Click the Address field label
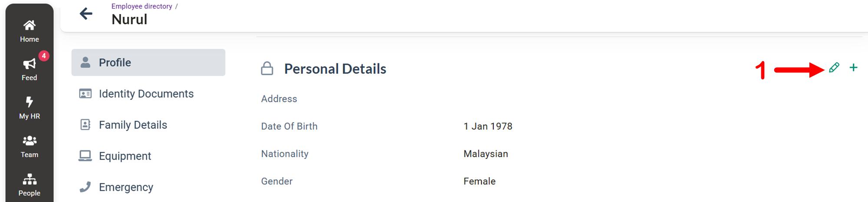868x202 pixels. point(279,99)
